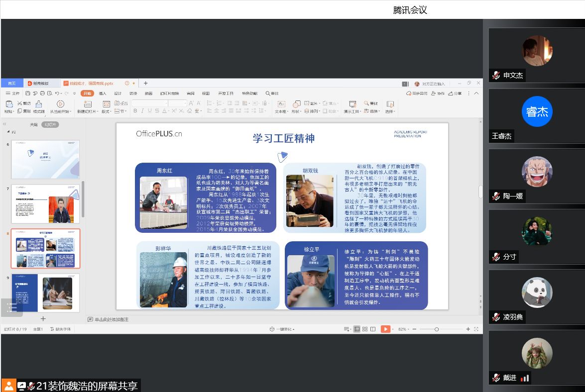Screen dimensions: 585x392
Task: Start slideshow from current slide icon
Action: (60, 104)
